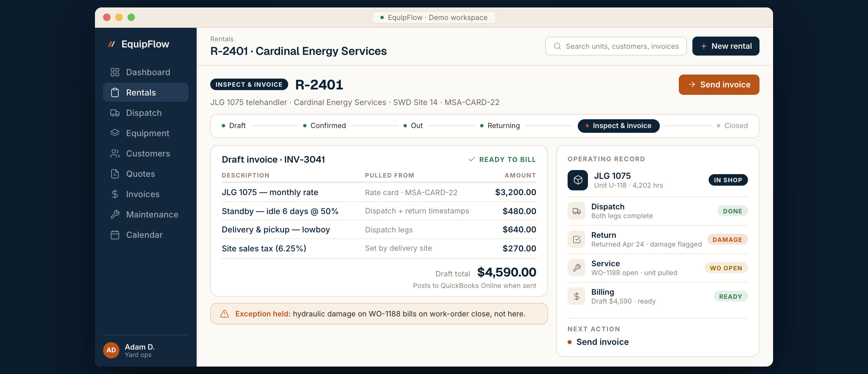Select the Closed stage in tracker
The height and width of the screenshot is (374, 868).
click(x=732, y=126)
